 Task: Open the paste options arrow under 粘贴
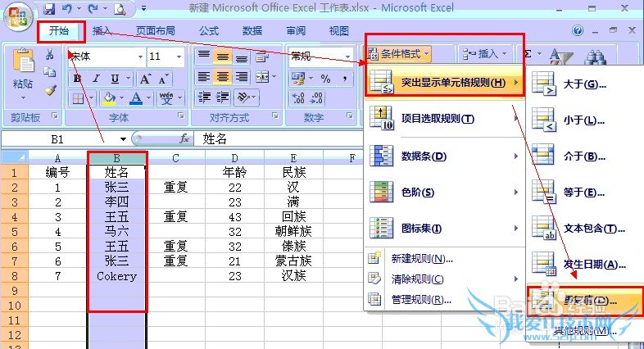[23, 97]
